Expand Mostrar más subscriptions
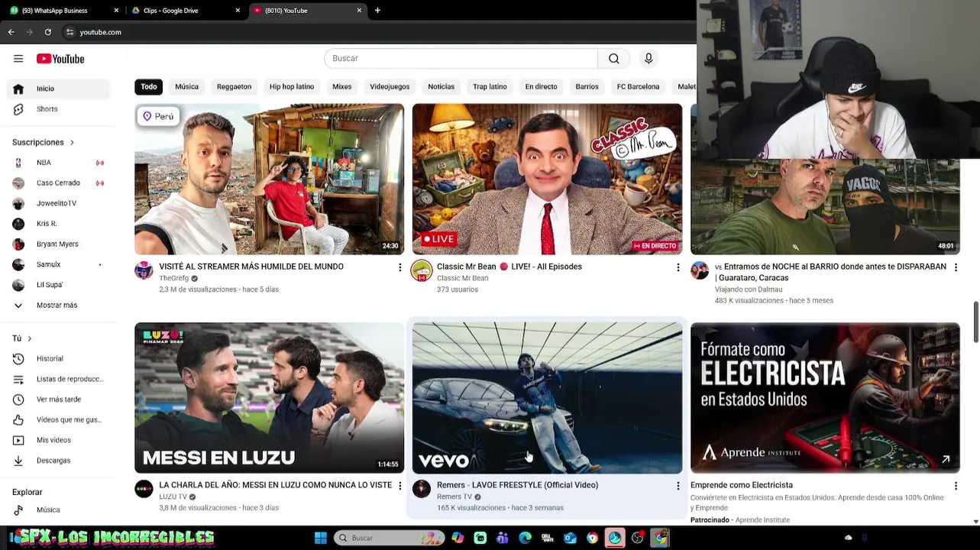Viewport: 980px width, 550px height. [x=58, y=306]
